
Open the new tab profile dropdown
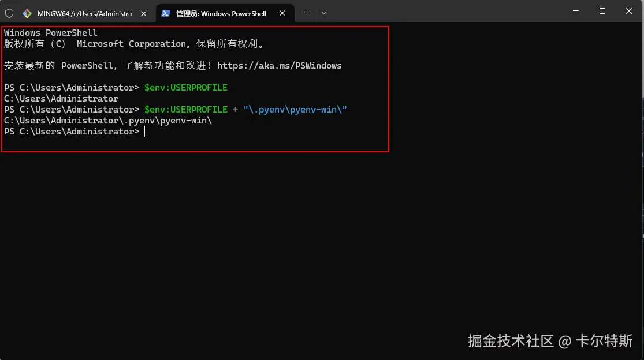coord(324,13)
